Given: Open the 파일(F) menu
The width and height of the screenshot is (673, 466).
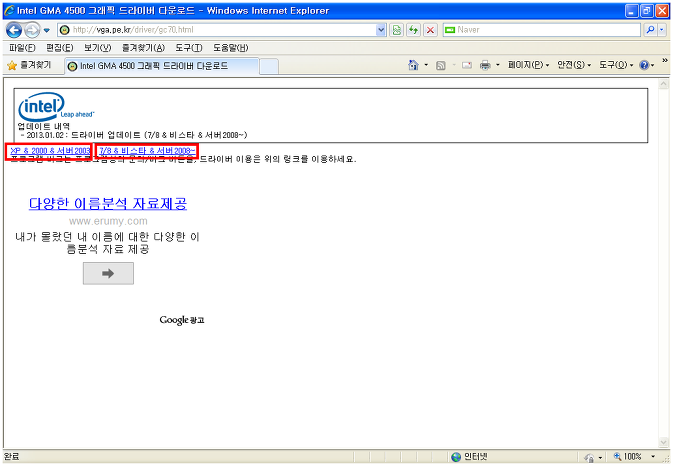Looking at the screenshot, I should [22, 48].
